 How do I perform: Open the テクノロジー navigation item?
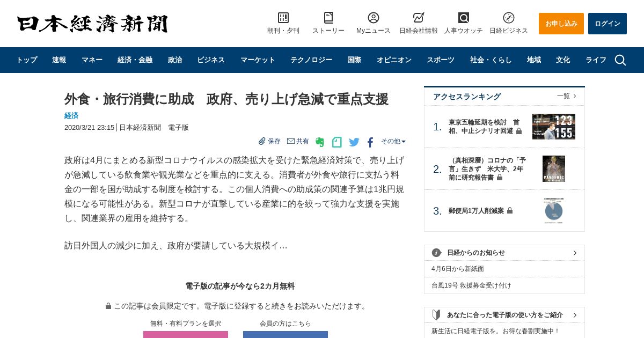pos(311,60)
